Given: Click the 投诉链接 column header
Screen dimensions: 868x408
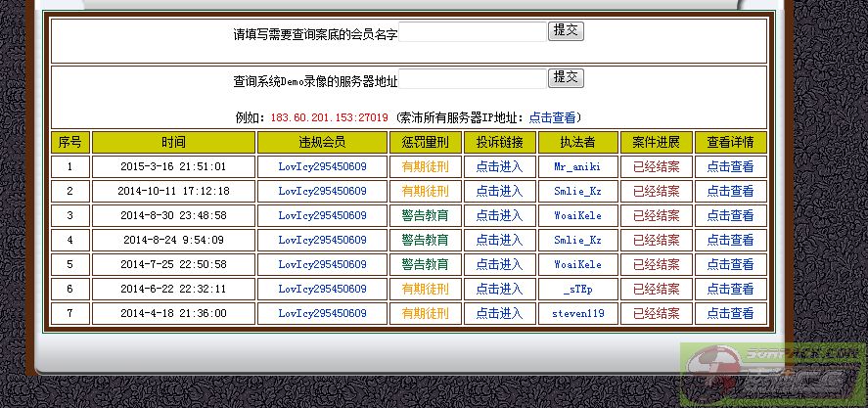Looking at the screenshot, I should [x=499, y=142].
